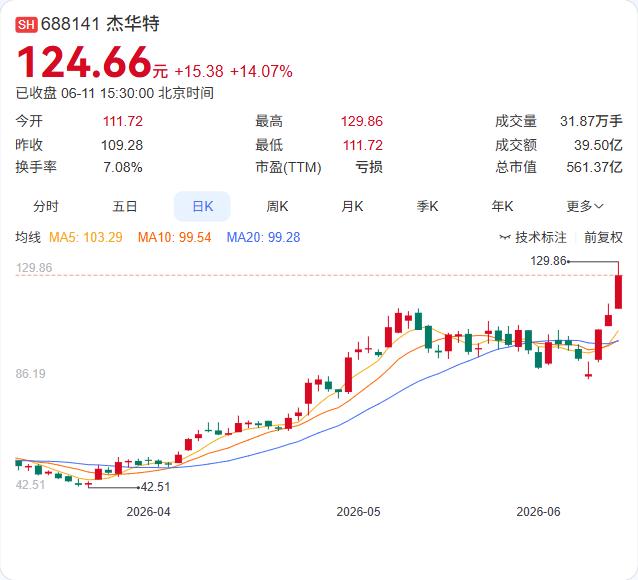Click the 均线 label
Viewport: 638px width, 580px height.
[x=28, y=237]
